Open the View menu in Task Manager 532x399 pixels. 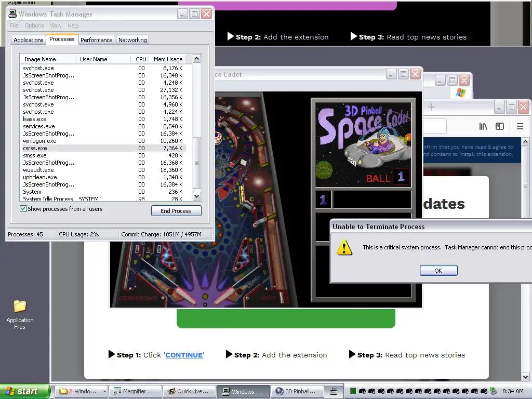56,25
